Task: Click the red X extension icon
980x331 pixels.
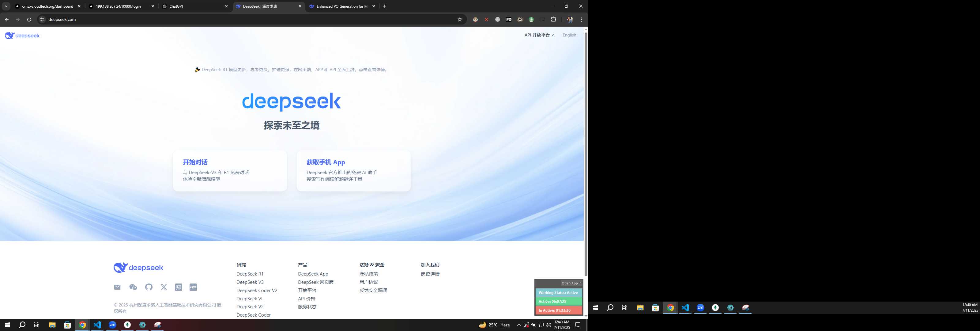Action: point(486,19)
